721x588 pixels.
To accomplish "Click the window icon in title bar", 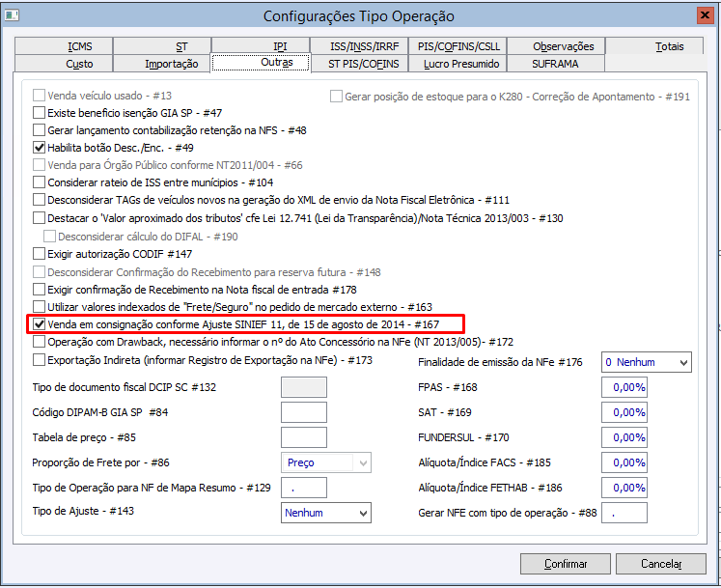I will tap(12, 15).
